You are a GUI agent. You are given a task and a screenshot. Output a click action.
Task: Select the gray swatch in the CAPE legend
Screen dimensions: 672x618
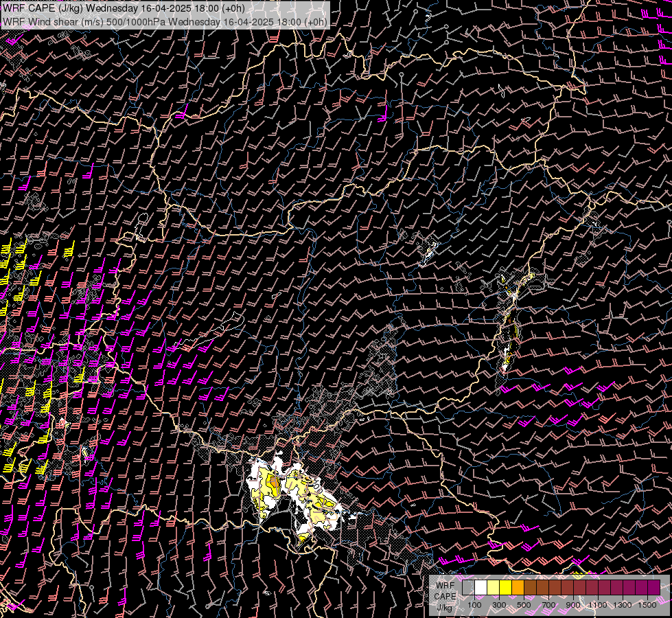click(468, 587)
